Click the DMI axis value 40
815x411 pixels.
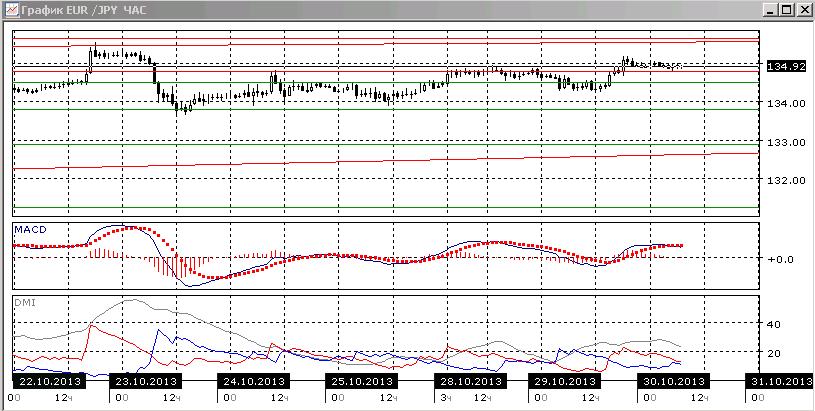[774, 324]
